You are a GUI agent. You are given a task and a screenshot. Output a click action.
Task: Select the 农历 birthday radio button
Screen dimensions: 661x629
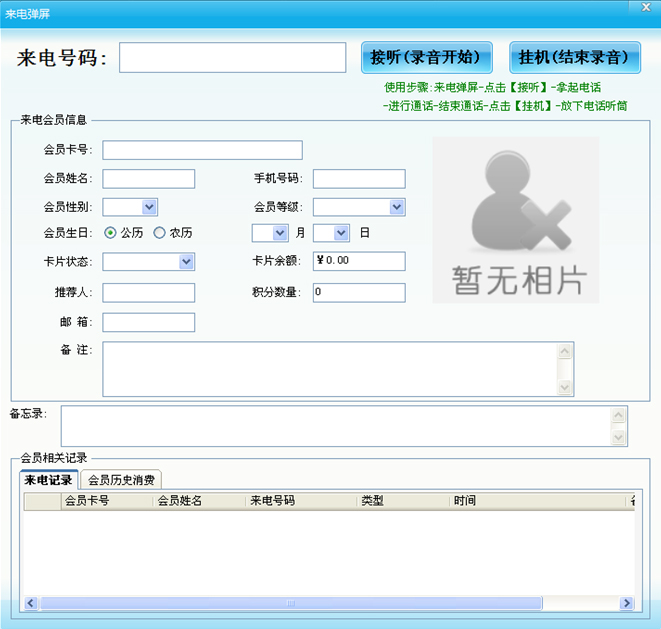pyautogui.click(x=159, y=233)
